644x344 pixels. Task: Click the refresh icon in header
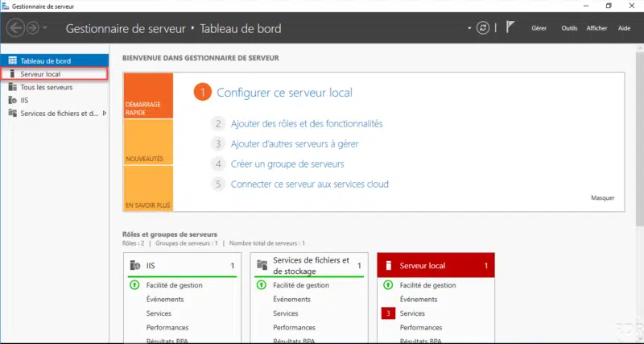[x=482, y=28]
